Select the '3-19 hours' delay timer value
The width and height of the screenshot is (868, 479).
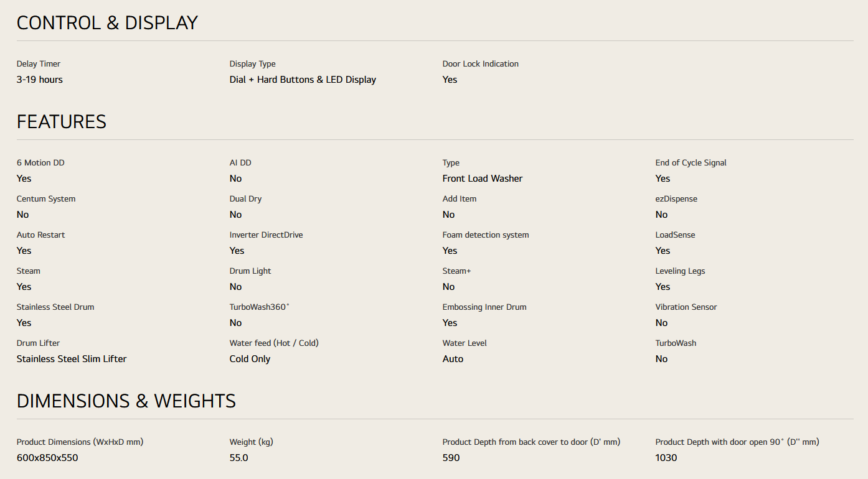pos(40,80)
